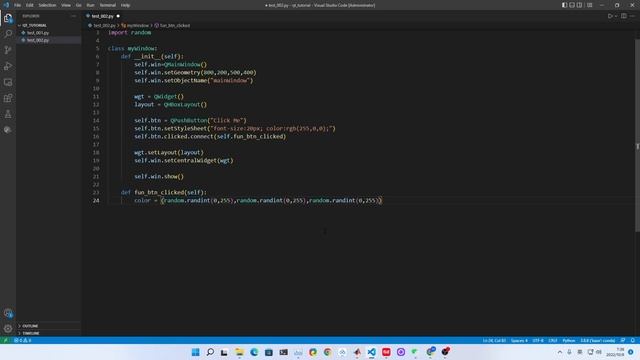This screenshot has height=360, width=640.
Task: Click myWindow class in the breadcrumb
Action: [138, 25]
